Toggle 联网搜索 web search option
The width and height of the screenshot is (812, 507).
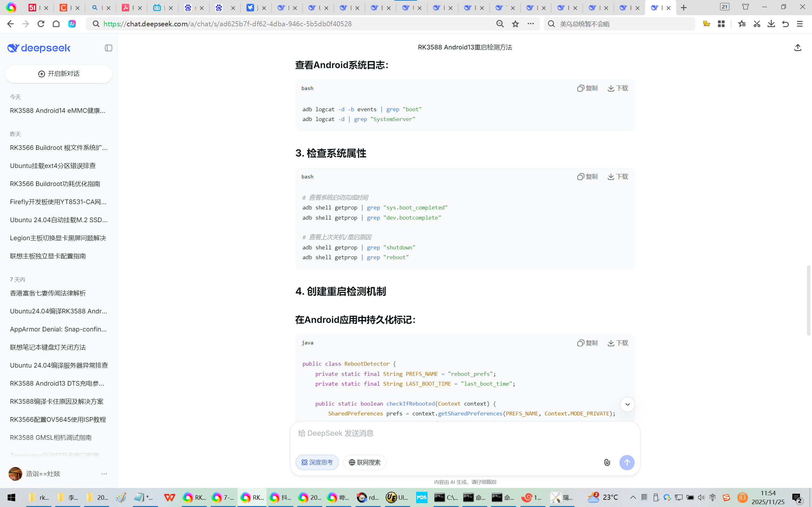pos(364,462)
